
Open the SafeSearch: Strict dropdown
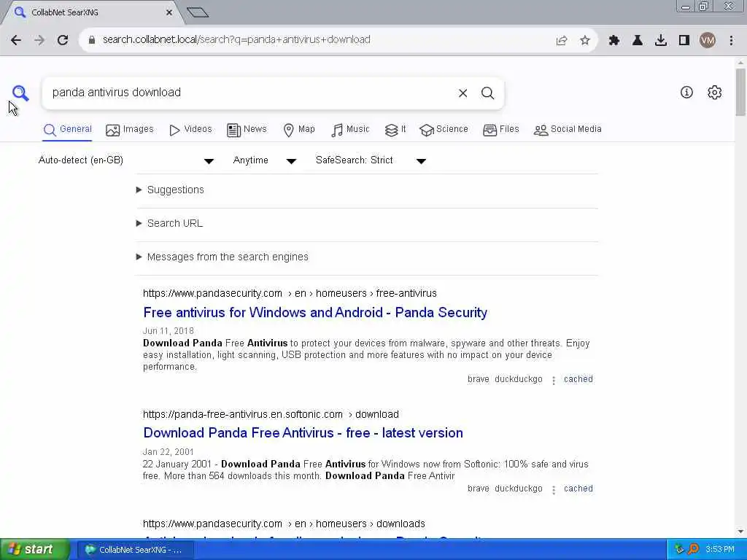371,160
